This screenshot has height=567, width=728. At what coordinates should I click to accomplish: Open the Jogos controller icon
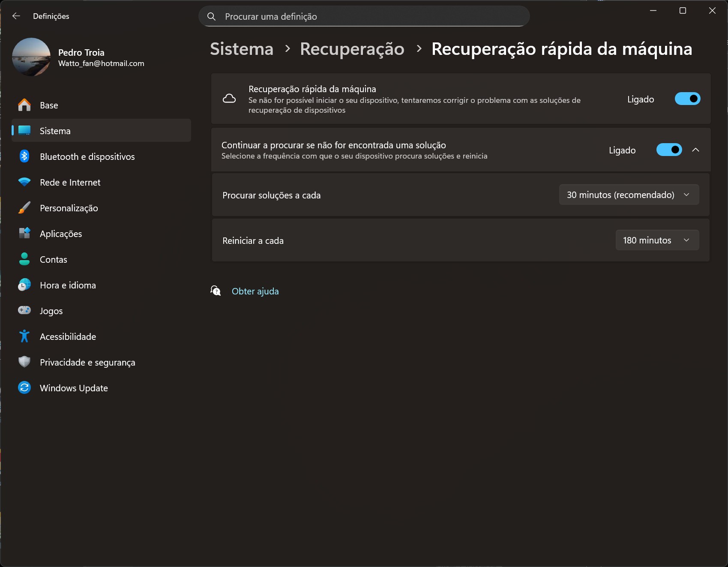pos(24,310)
